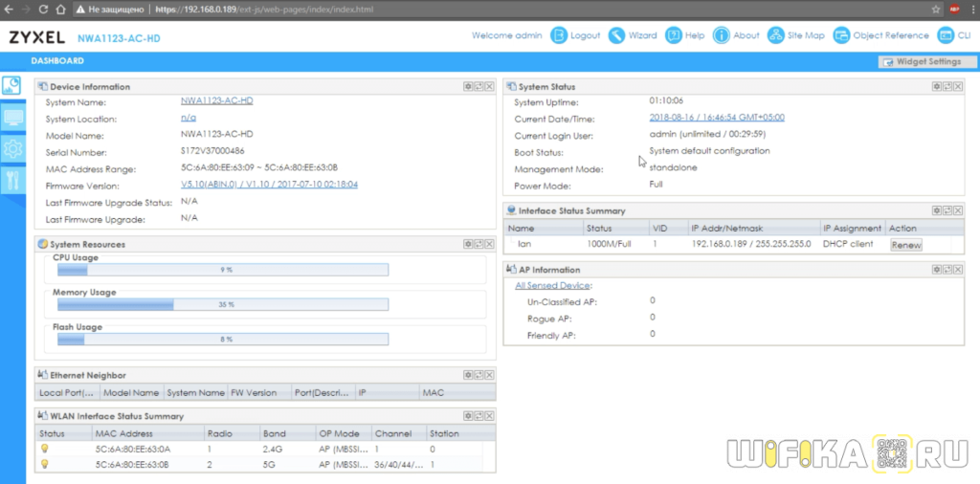The image size is (980, 484).
Task: Click the Memory Usage progress bar
Action: click(x=222, y=304)
